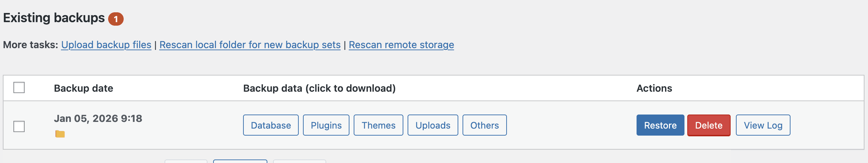Download the Database backup file
The image size is (868, 163).
click(271, 125)
